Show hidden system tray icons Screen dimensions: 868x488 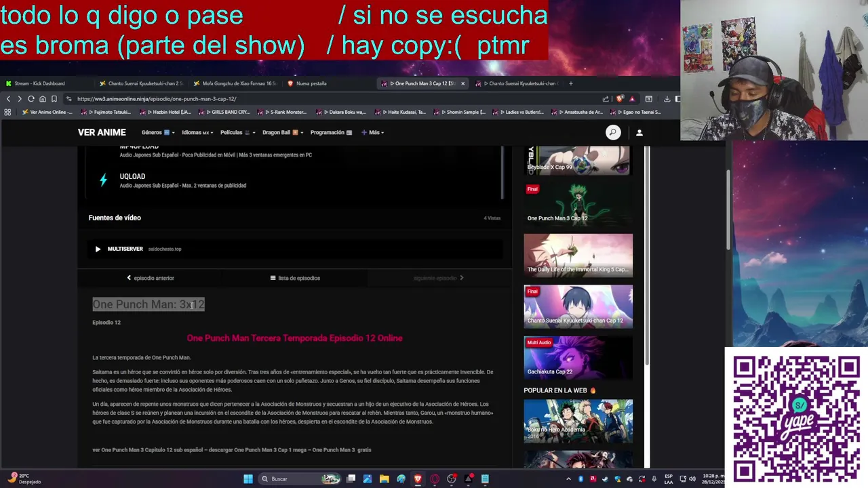568,479
